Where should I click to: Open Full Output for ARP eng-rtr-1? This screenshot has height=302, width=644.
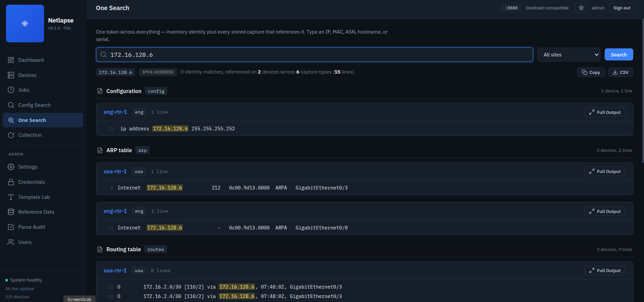(605, 211)
